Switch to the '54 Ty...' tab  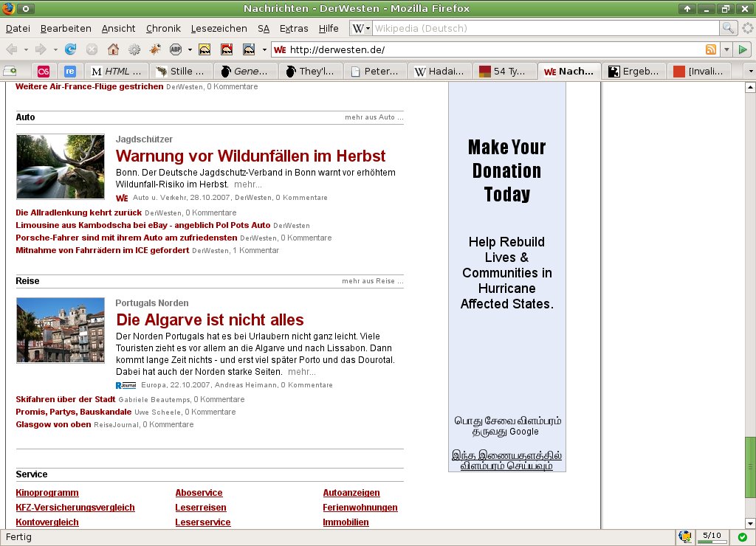tap(504, 72)
